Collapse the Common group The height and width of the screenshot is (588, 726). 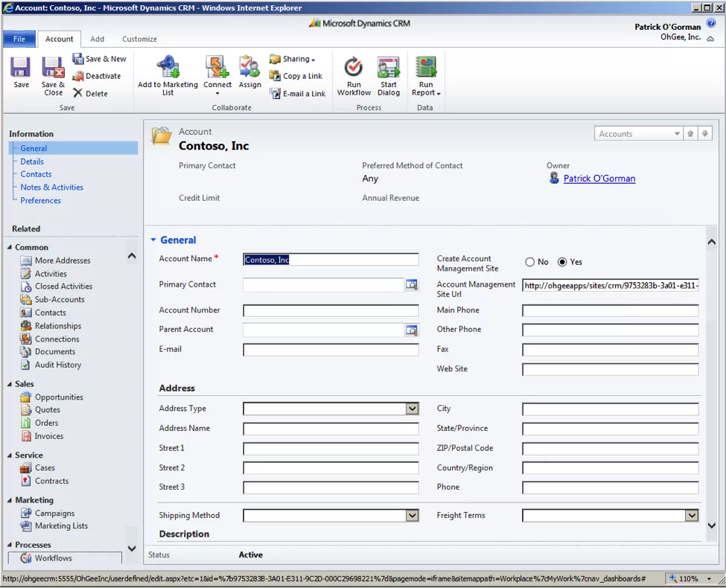pos(10,247)
